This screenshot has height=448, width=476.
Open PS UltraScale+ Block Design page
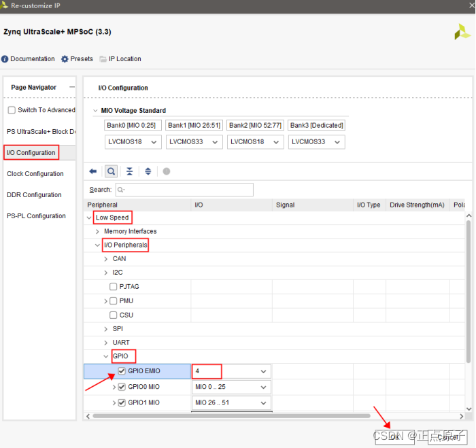point(41,132)
